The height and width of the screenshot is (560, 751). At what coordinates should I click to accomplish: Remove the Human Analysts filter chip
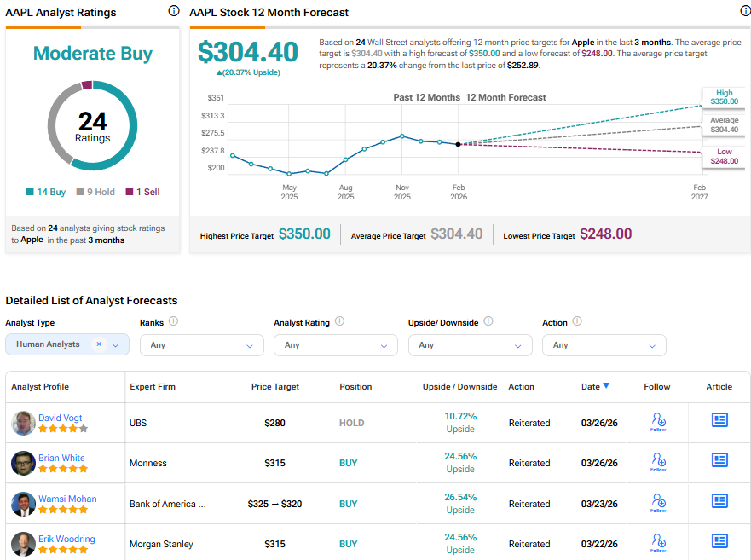click(98, 344)
